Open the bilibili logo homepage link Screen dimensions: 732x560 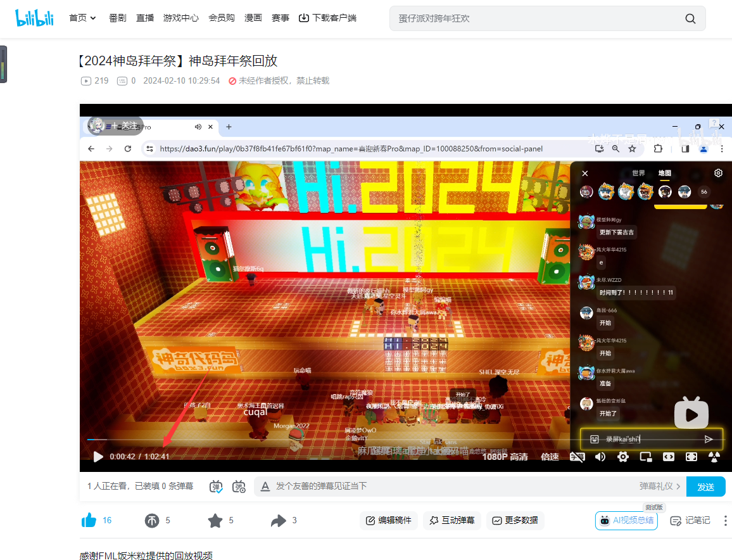(35, 18)
